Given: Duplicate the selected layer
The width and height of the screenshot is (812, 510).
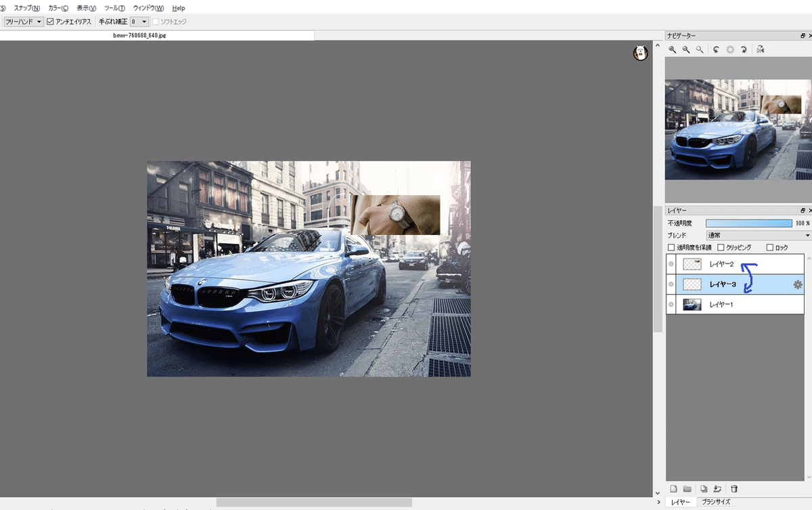Looking at the screenshot, I should point(704,488).
